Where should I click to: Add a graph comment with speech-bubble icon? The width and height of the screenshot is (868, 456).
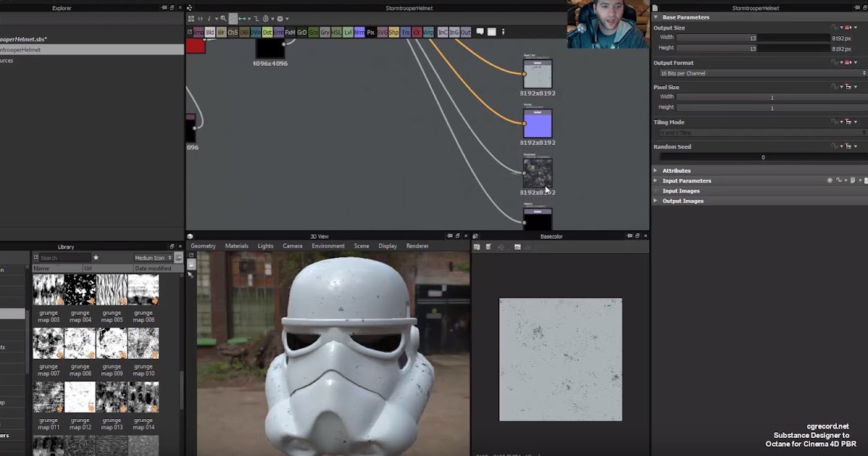[480, 31]
